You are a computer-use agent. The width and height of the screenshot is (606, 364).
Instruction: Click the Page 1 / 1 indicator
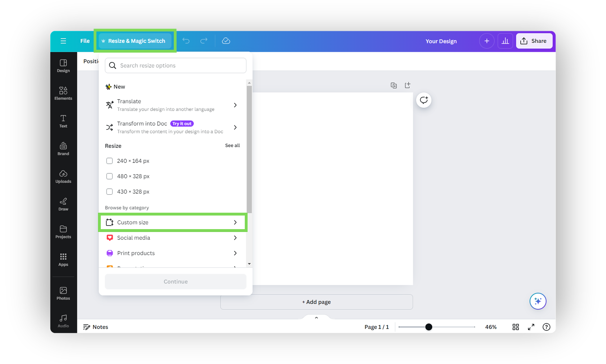[376, 327]
